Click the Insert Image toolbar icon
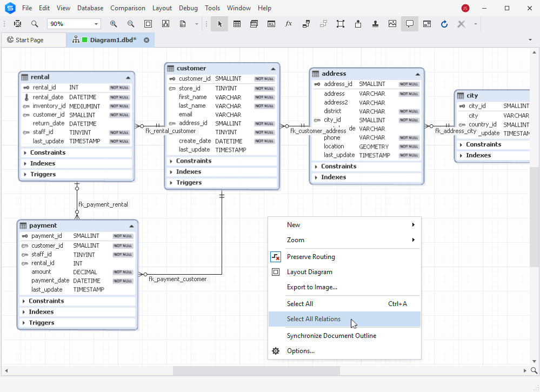This screenshot has width=540, height=392. tap(392, 24)
